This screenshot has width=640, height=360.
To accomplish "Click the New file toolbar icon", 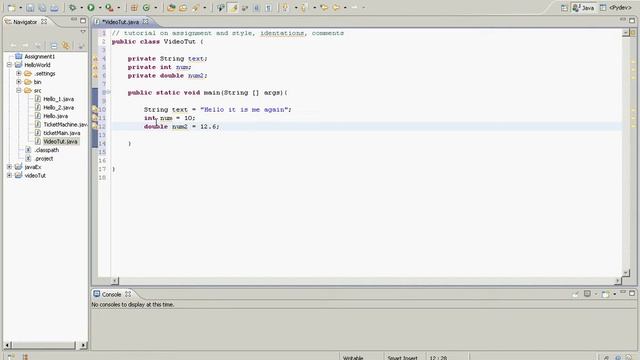I will pos(11,7).
